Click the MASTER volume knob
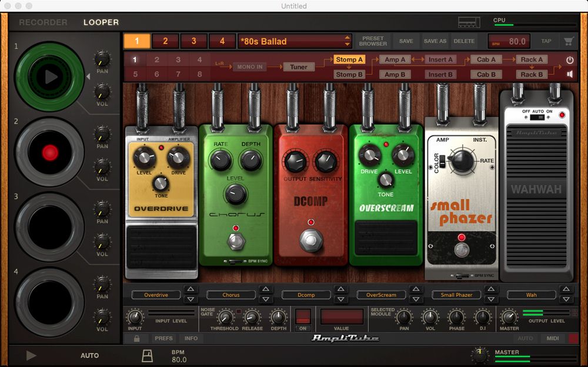The height and width of the screenshot is (367, 588). pos(480,353)
